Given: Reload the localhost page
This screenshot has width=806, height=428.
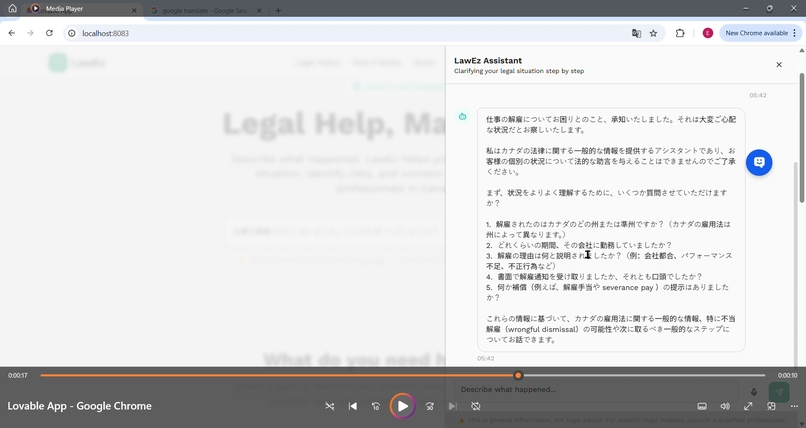Looking at the screenshot, I should pyautogui.click(x=49, y=33).
